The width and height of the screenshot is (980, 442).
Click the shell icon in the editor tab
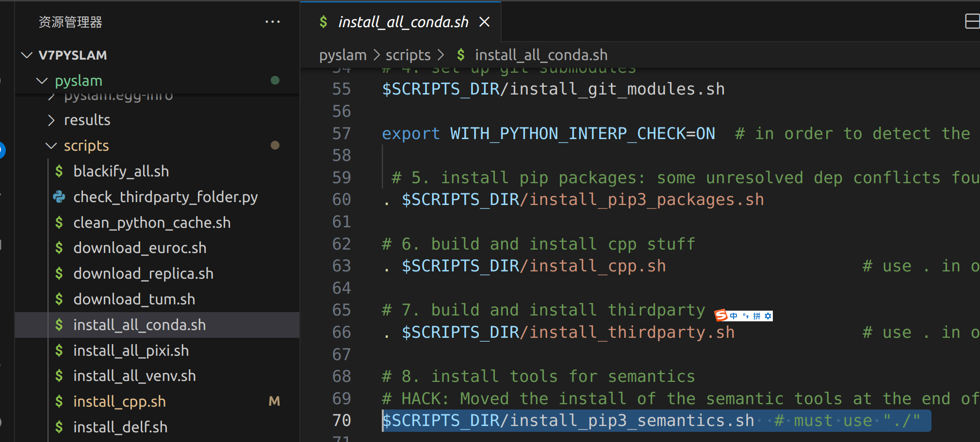pyautogui.click(x=324, y=22)
